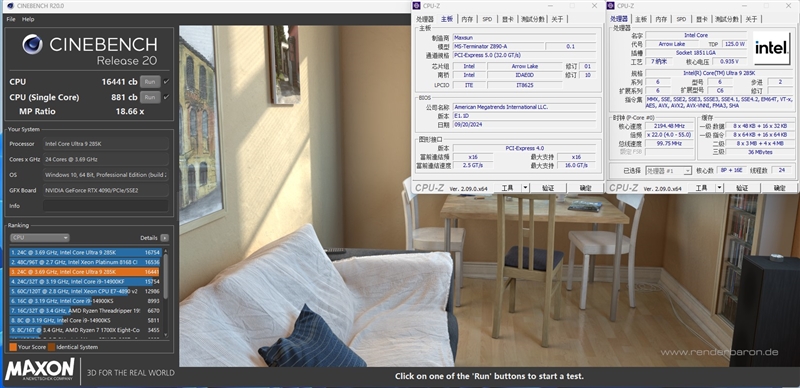Click 工具 button in left CPU-Z

click(x=508, y=188)
